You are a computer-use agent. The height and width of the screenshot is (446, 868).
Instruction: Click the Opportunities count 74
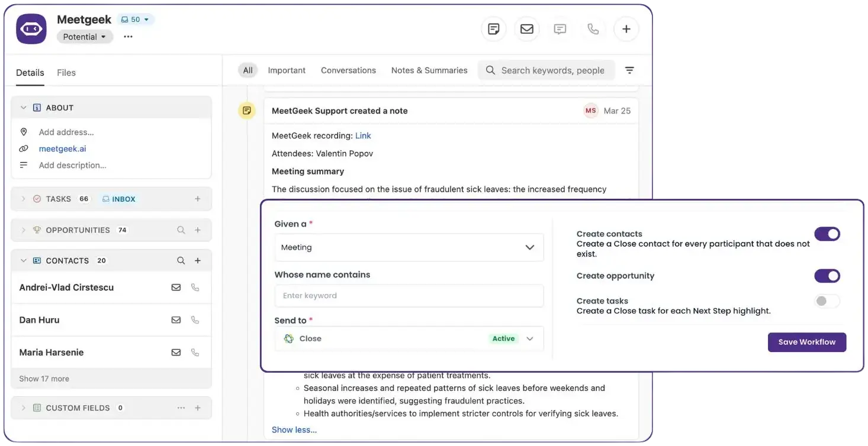(123, 230)
